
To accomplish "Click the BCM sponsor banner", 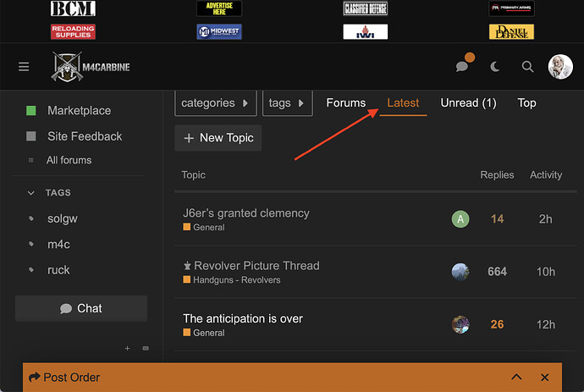I will [x=73, y=8].
